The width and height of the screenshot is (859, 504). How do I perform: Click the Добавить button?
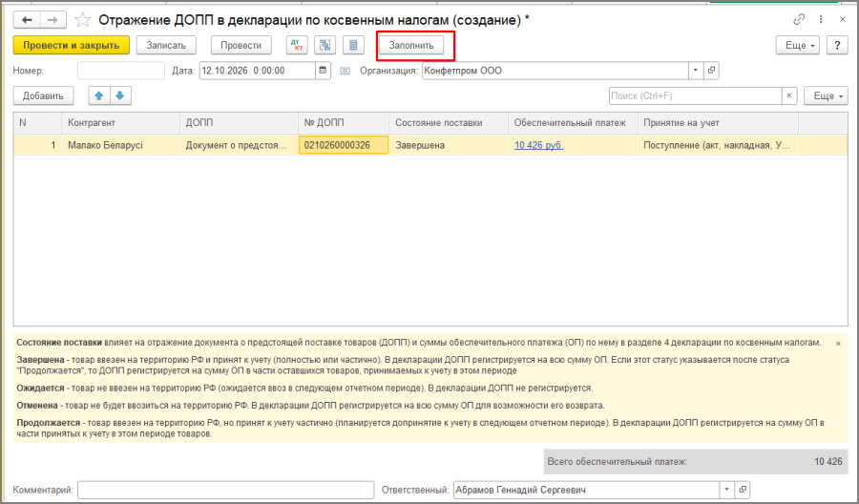tap(43, 95)
